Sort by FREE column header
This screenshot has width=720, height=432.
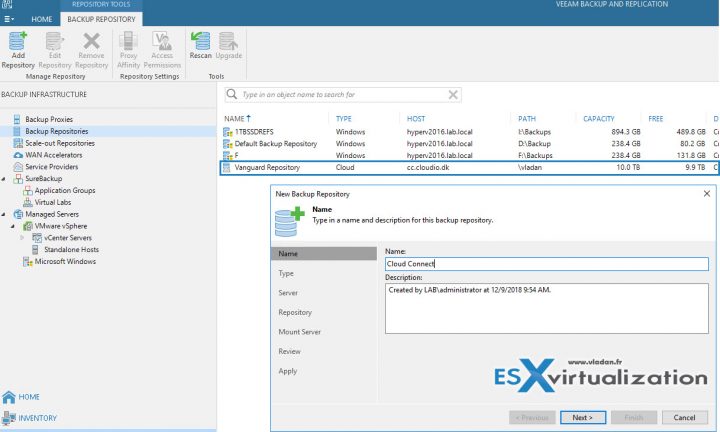click(656, 118)
